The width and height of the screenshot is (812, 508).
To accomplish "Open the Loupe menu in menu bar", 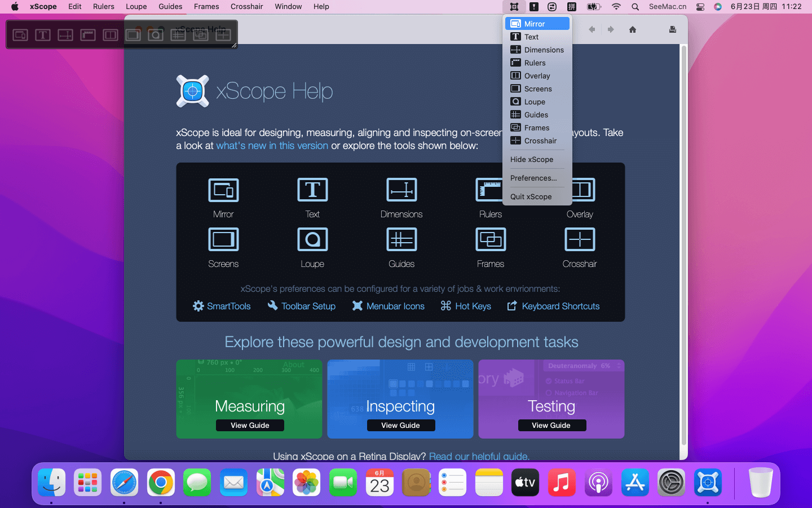I will coord(136,7).
